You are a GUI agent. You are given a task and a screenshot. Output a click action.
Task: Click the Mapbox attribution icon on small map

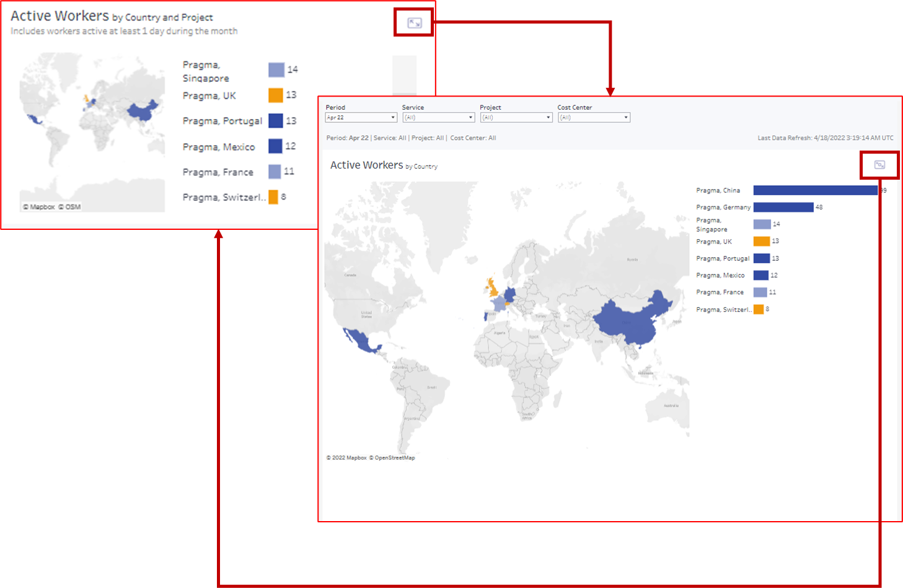(40, 206)
